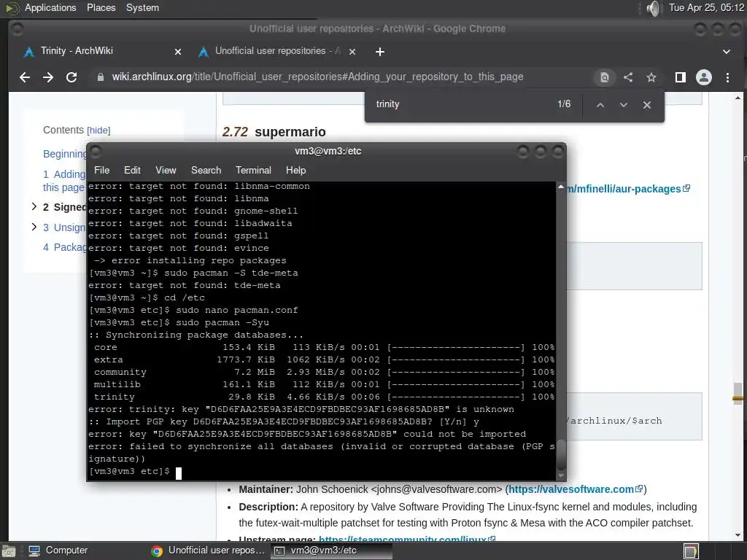Close the find bar
Image resolution: width=747 pixels, height=560 pixels.
[646, 105]
